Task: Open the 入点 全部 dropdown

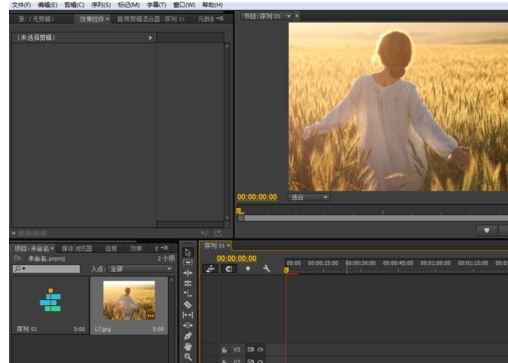Action: [140, 269]
